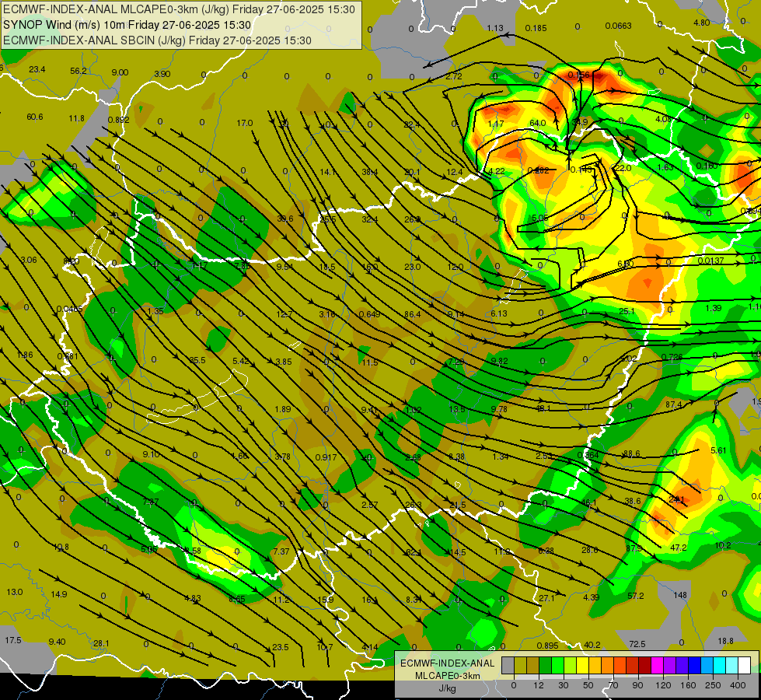Click the map value '88.6'
The width and height of the screenshot is (761, 700).
[x=632, y=453]
